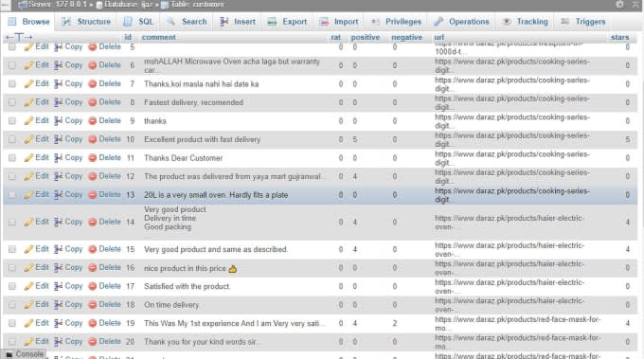Viewport: 644px width, 359px height.
Task: Click the Edit link text for row 11
Action: 42,157
